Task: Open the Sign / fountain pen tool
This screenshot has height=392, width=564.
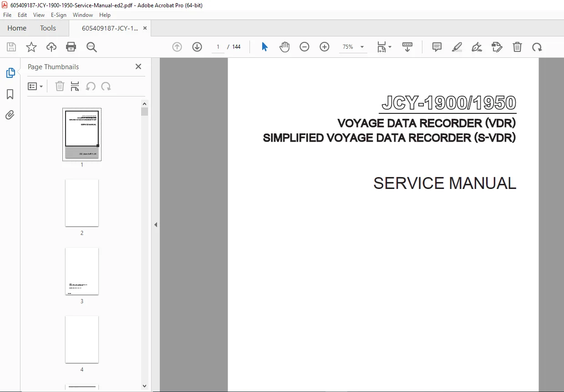Action: pos(477,47)
